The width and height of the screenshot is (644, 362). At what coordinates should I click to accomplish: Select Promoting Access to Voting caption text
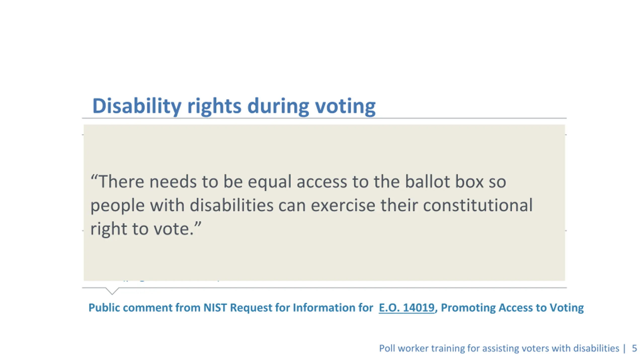click(512, 308)
